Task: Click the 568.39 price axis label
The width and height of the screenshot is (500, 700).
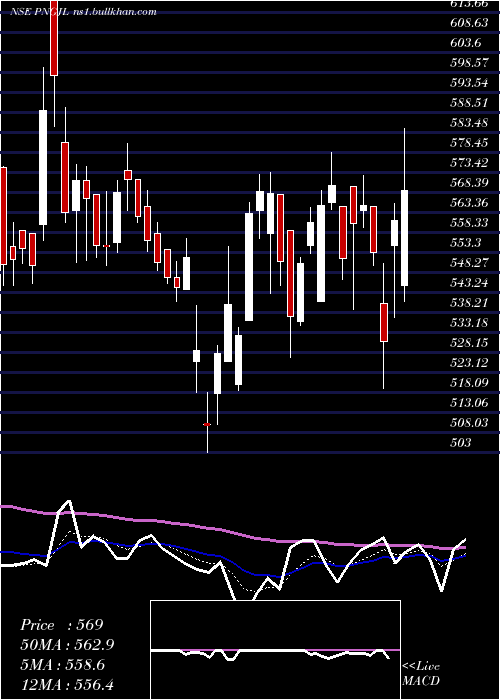Action: [x=469, y=183]
